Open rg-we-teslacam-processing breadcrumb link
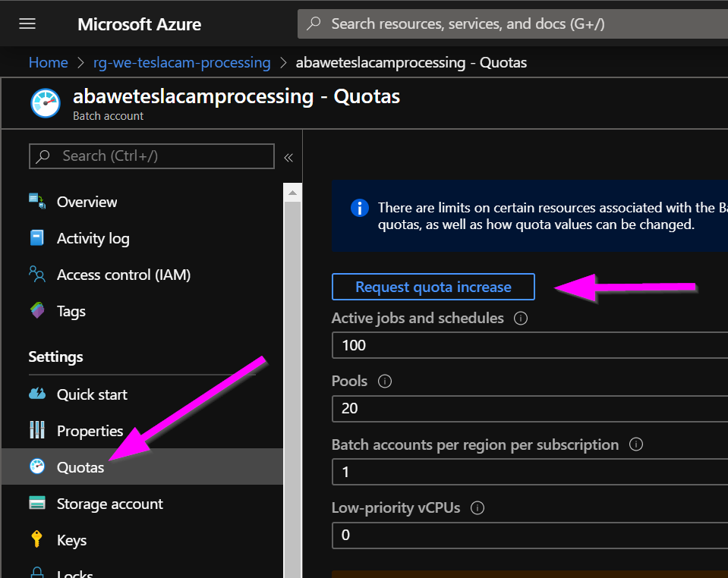Screen dimensions: 728x578 click(x=182, y=62)
